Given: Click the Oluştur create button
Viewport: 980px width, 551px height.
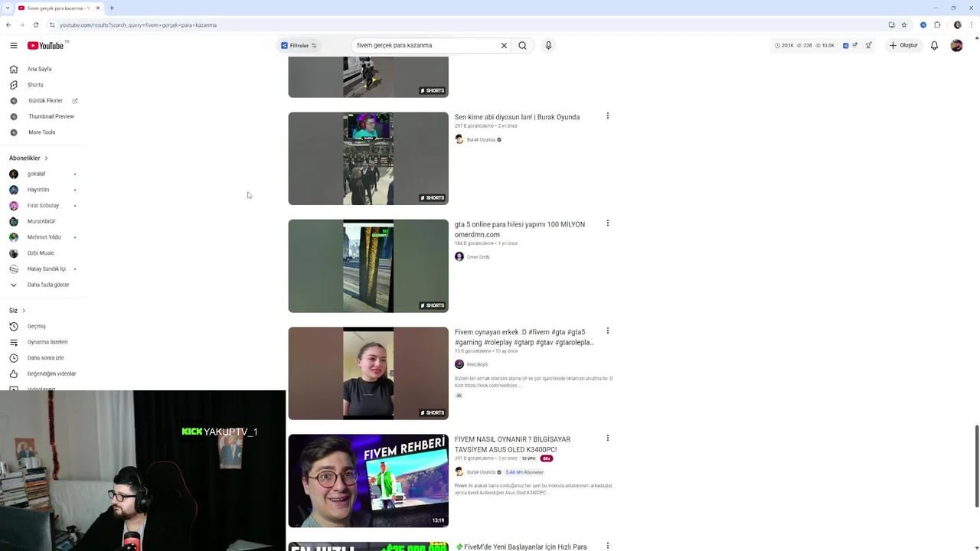Looking at the screenshot, I should point(903,46).
